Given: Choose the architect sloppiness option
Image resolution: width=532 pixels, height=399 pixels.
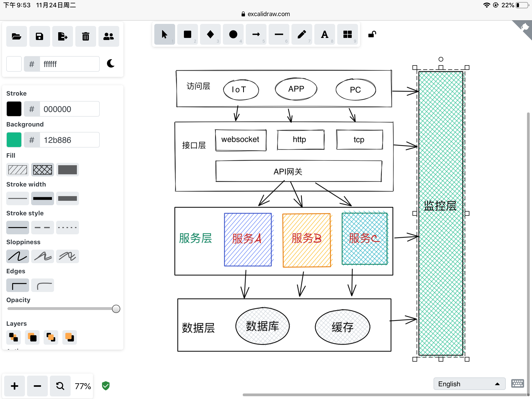Looking at the screenshot, I should click(x=18, y=256).
